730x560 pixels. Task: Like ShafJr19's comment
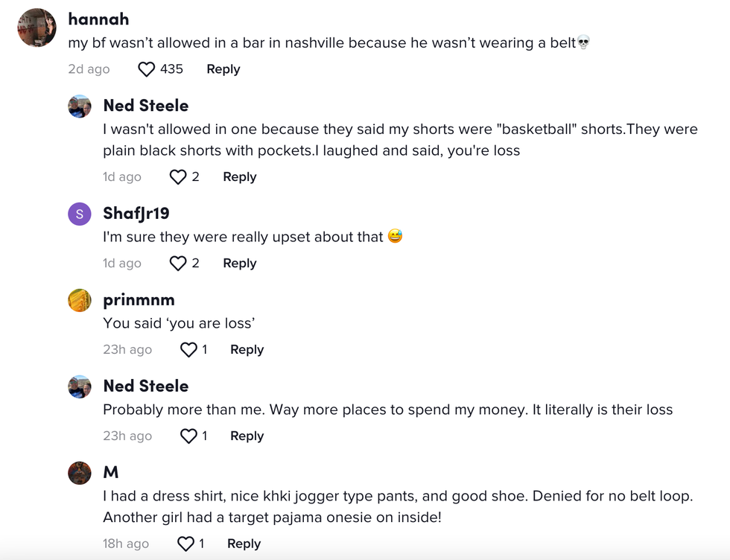tap(179, 263)
